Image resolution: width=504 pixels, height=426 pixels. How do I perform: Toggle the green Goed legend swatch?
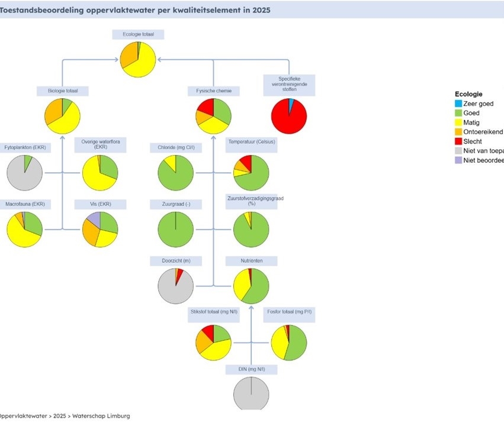(x=458, y=113)
